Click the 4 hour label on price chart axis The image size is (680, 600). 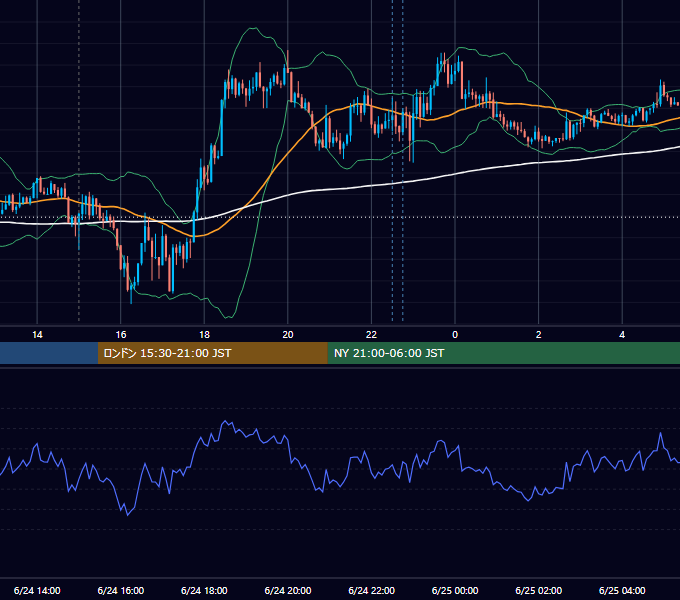pyautogui.click(x=622, y=335)
